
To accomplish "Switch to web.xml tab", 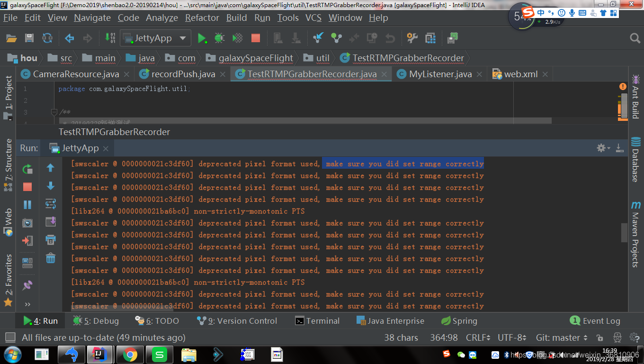I will pyautogui.click(x=521, y=74).
